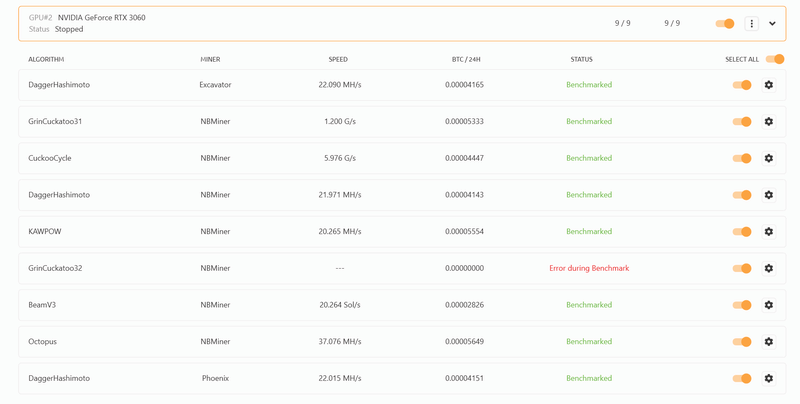
Task: Open settings gear for GrinCuckatoo32 row
Action: [x=768, y=268]
